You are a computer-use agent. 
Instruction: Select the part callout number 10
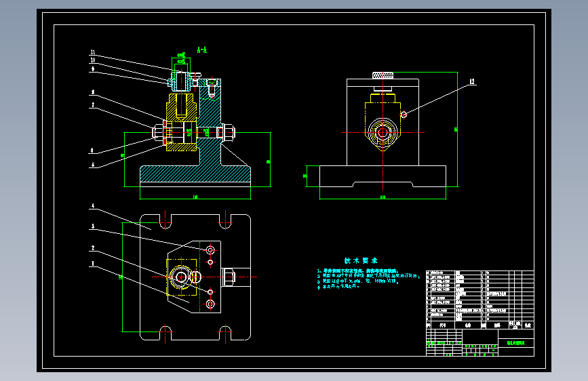(x=93, y=60)
